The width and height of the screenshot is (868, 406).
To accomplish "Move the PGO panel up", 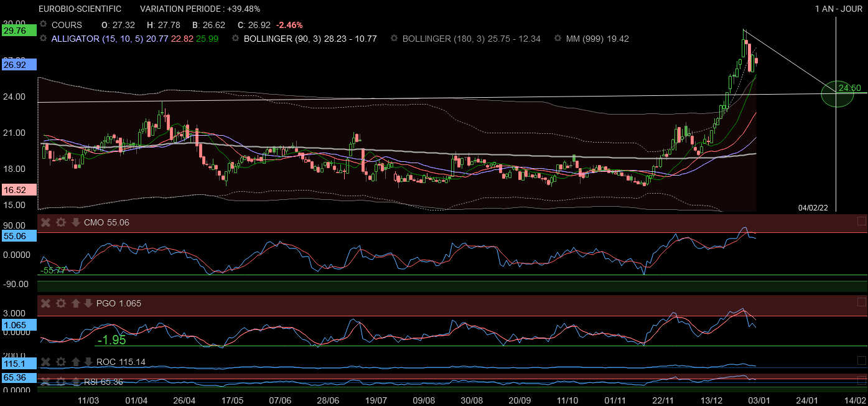I will (75, 303).
